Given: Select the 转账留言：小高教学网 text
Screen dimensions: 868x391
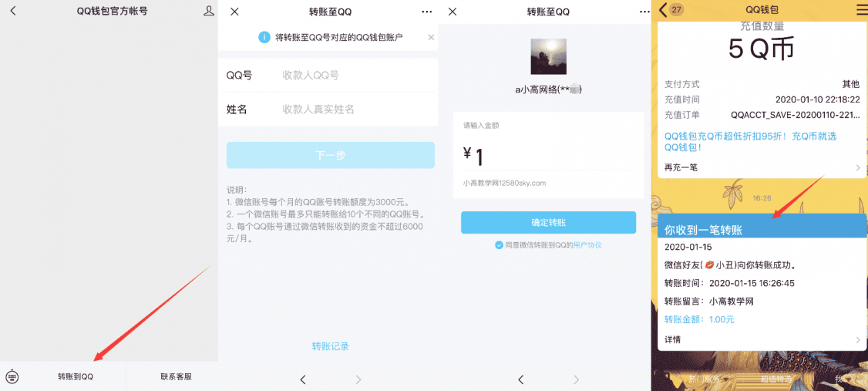Looking at the screenshot, I should click(709, 302).
